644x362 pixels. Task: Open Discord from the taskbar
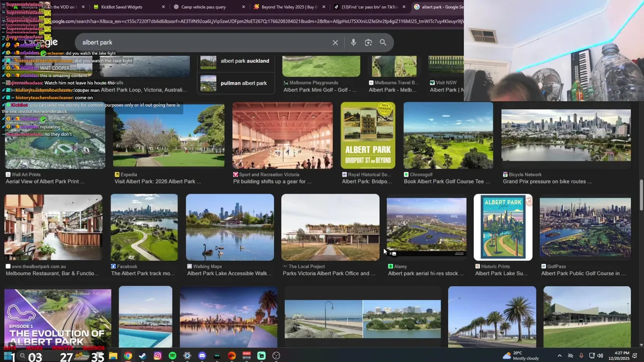202,356
